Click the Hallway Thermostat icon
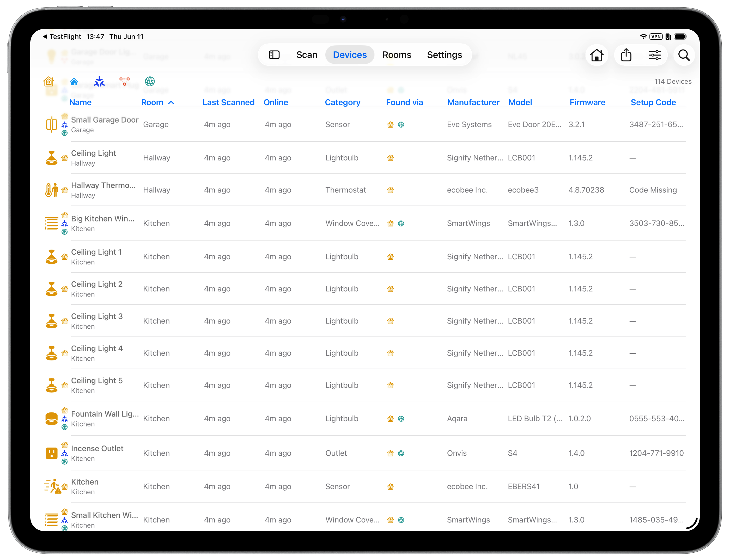The height and width of the screenshot is (560, 730). (x=51, y=190)
